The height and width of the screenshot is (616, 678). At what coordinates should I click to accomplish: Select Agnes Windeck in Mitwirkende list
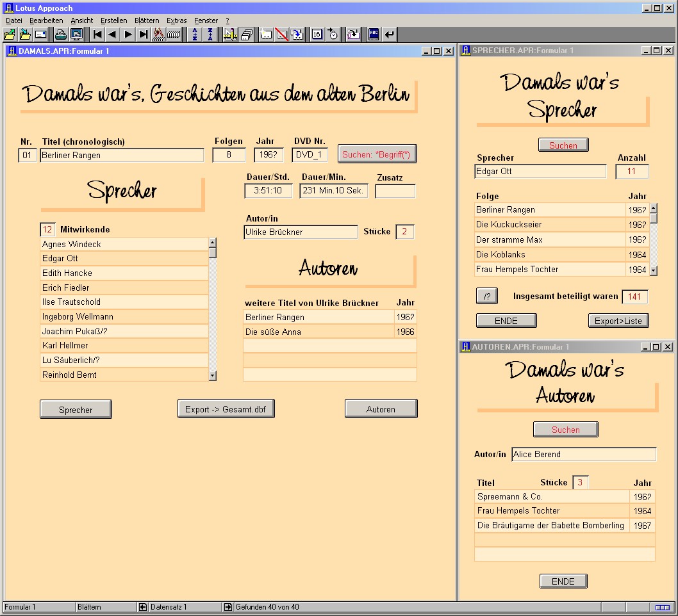pos(124,244)
